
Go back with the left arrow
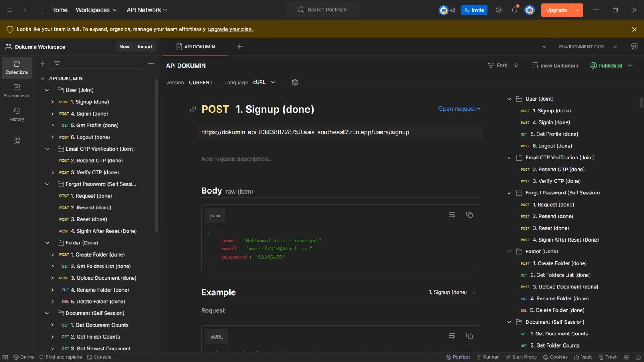pyautogui.click(x=26, y=10)
